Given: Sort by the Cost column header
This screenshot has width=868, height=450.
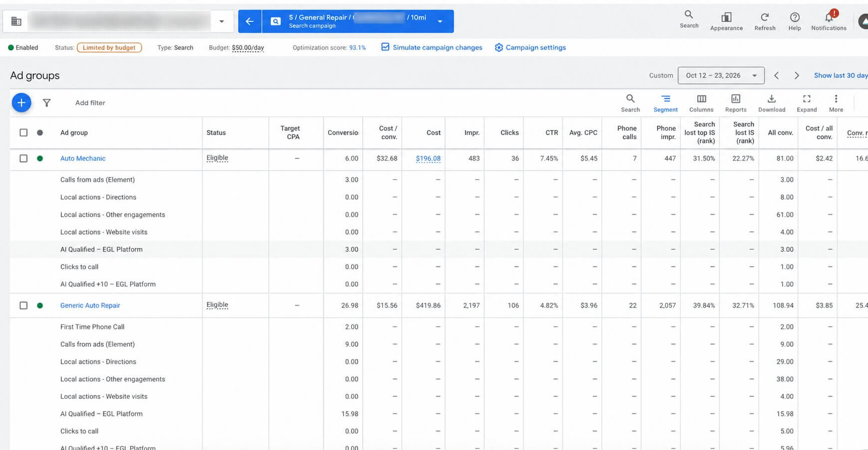Looking at the screenshot, I should click(433, 133).
